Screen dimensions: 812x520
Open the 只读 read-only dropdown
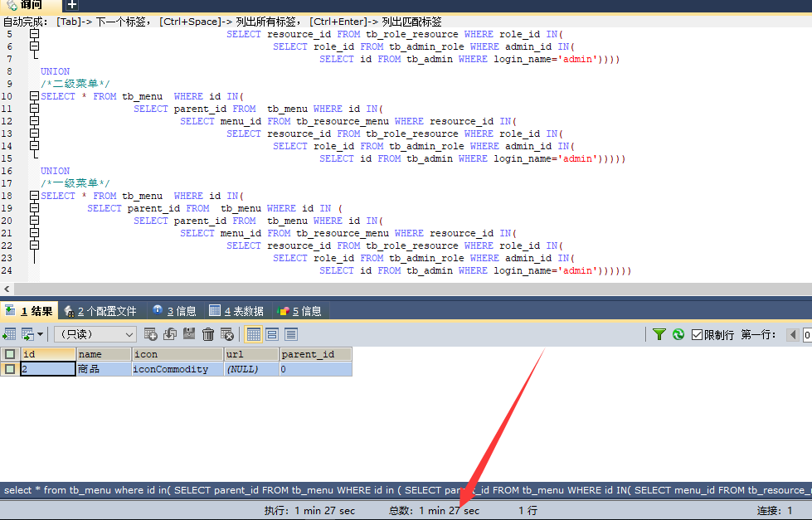95,334
